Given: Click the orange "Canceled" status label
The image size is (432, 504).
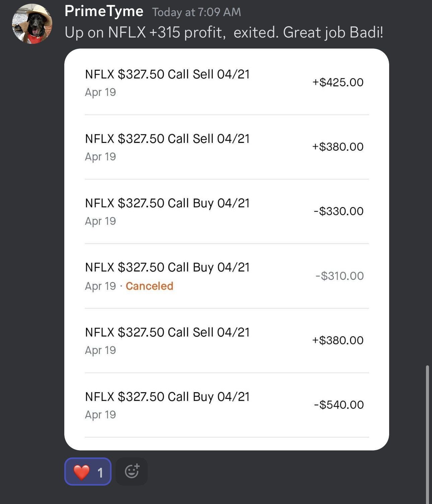Looking at the screenshot, I should click(149, 286).
